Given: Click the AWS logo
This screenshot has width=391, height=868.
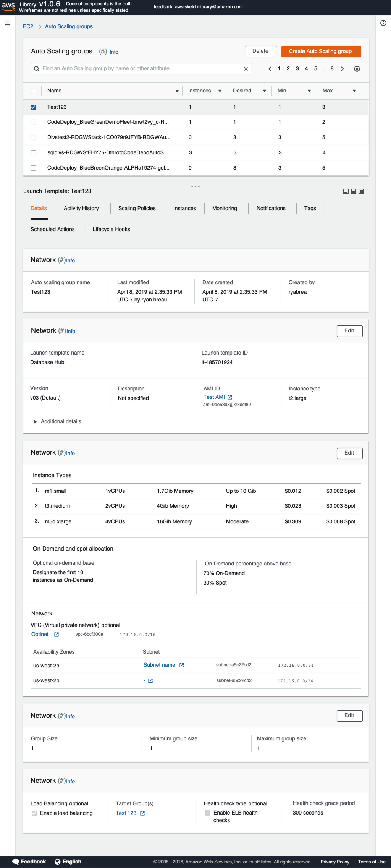Looking at the screenshot, I should tap(8, 7).
